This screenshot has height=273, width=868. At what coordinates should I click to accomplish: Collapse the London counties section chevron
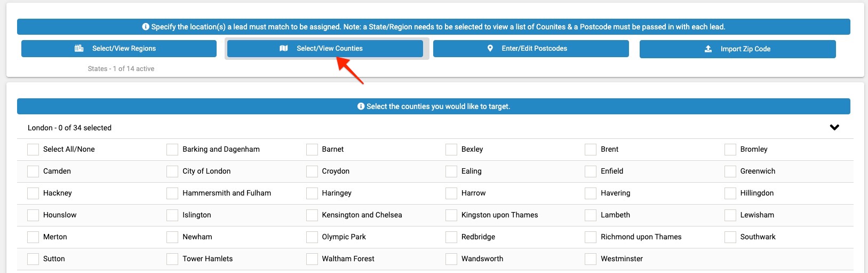tap(834, 127)
